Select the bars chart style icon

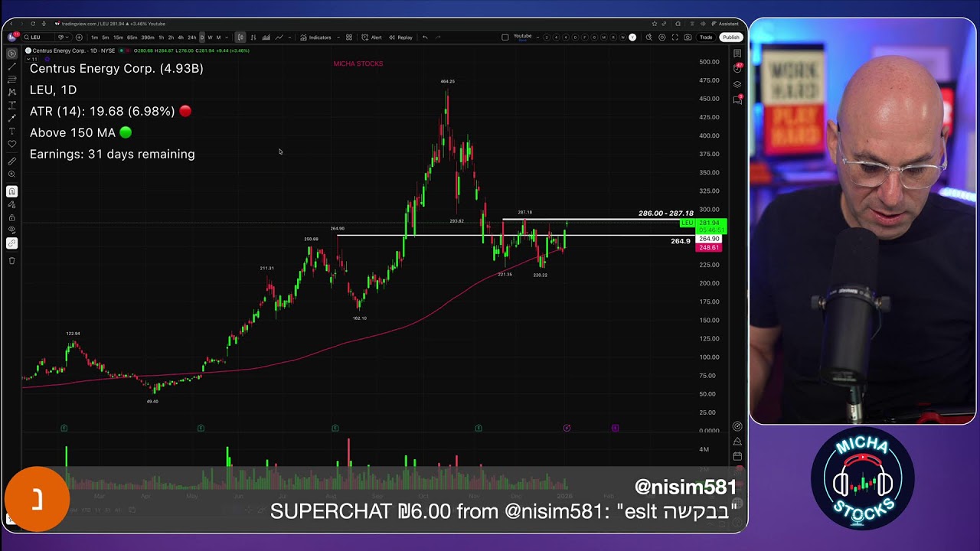coord(253,37)
